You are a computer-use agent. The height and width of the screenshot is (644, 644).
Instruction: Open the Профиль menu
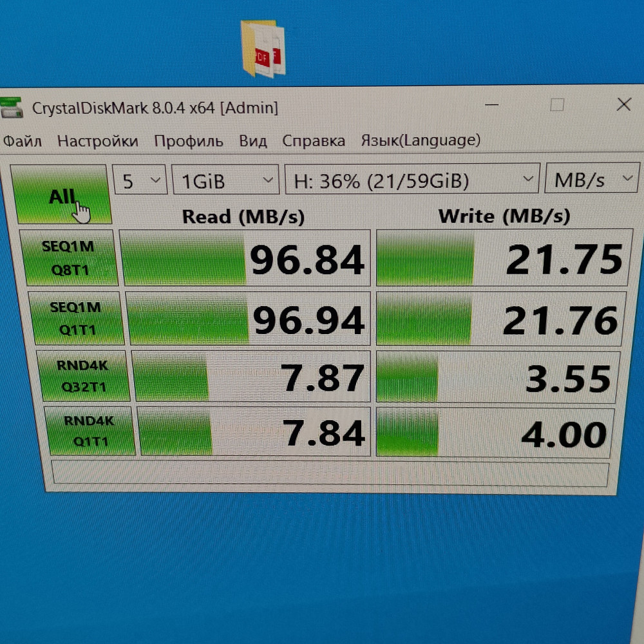tap(188, 141)
